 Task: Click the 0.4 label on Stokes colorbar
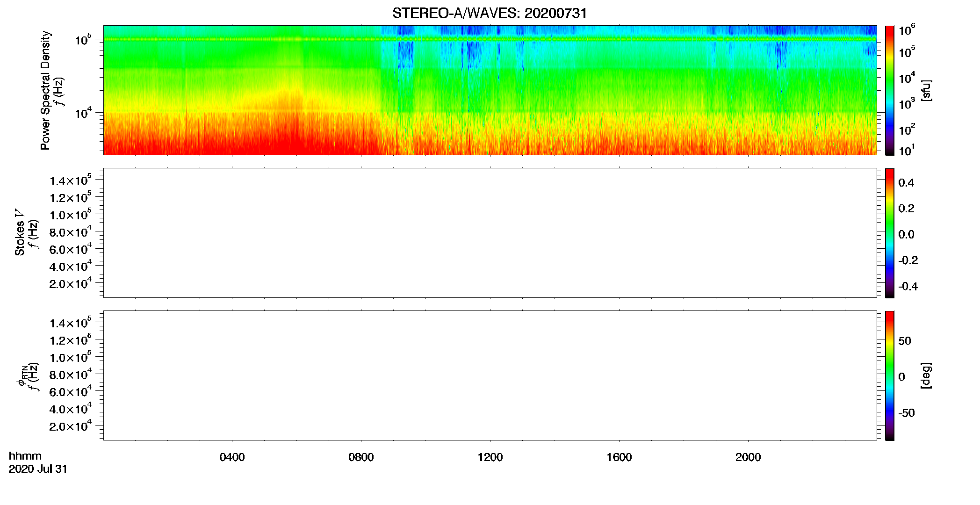pos(906,183)
